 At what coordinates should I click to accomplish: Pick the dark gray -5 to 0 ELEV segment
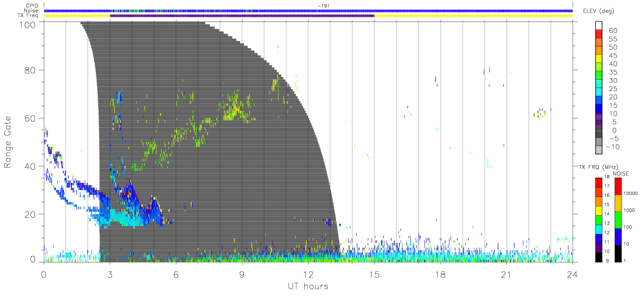coord(598,135)
